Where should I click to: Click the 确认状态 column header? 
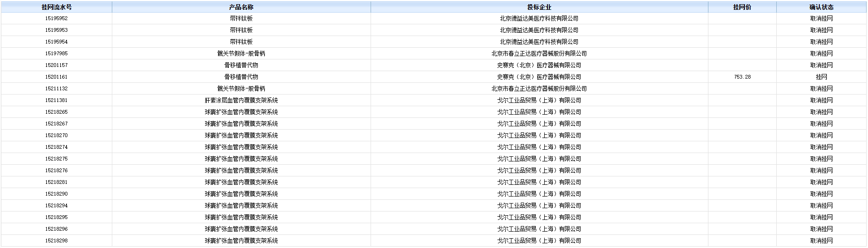click(x=821, y=7)
